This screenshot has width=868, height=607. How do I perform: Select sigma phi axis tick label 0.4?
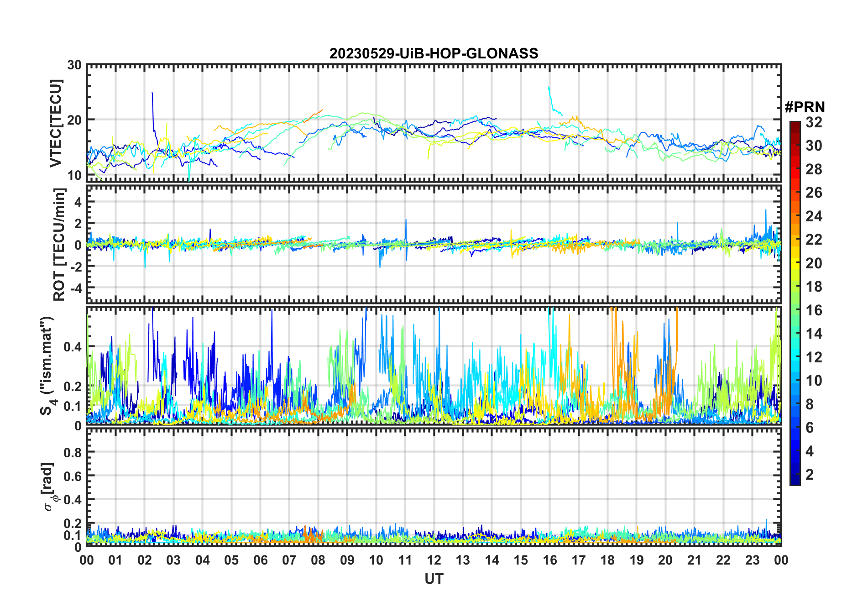pyautogui.click(x=73, y=500)
